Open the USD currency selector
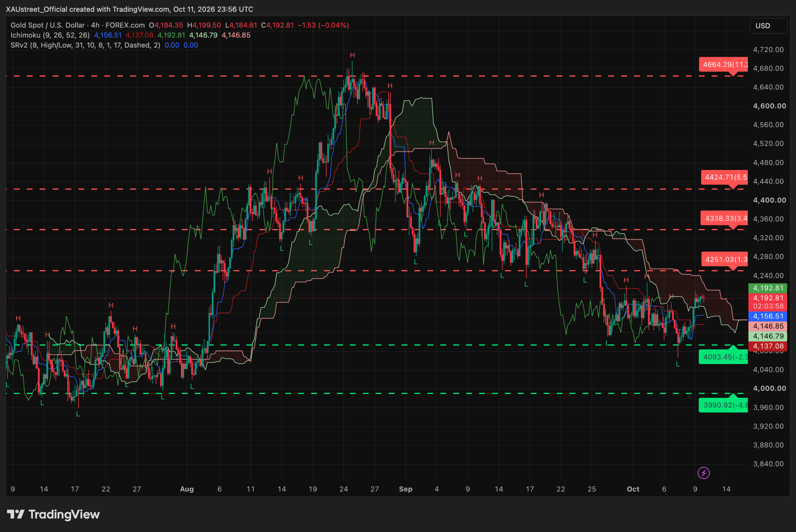Viewport: 796px width, 532px height. 769,26
